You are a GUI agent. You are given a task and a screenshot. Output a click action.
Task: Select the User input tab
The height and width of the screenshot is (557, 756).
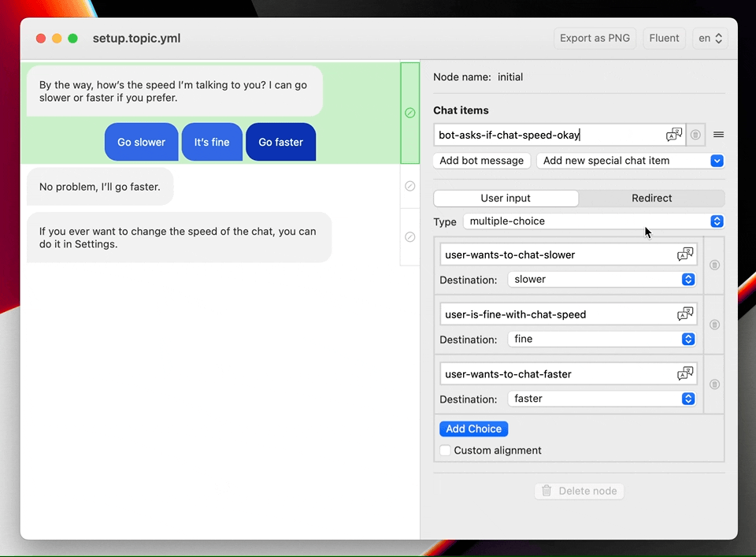click(506, 199)
